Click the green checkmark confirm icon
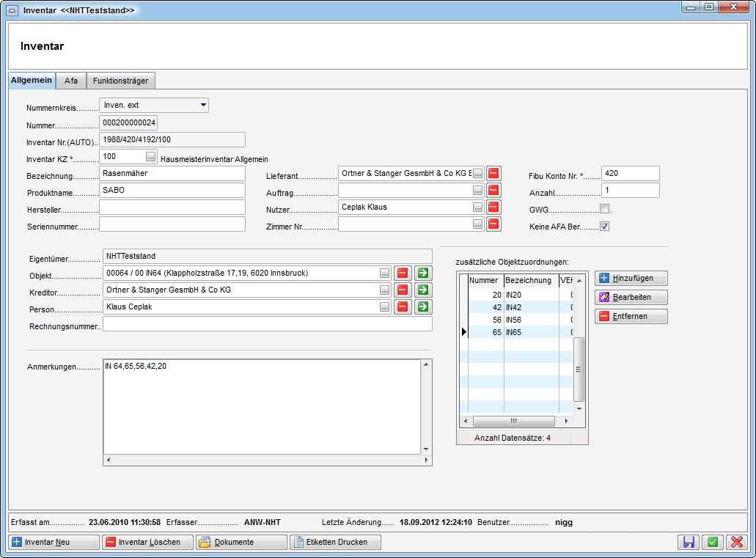Viewport: 756px width, 558px height. tap(712, 543)
